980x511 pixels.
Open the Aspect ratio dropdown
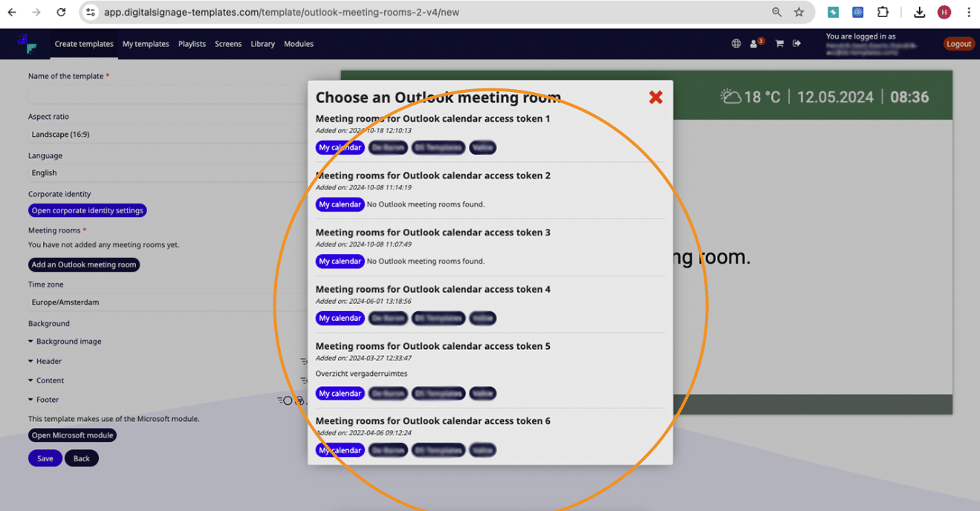coord(168,134)
